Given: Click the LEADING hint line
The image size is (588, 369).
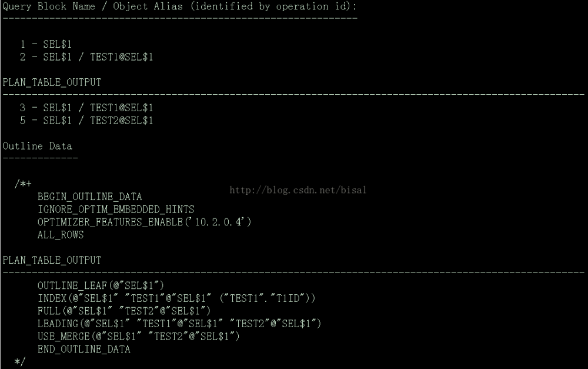Looking at the screenshot, I should click(x=179, y=324).
